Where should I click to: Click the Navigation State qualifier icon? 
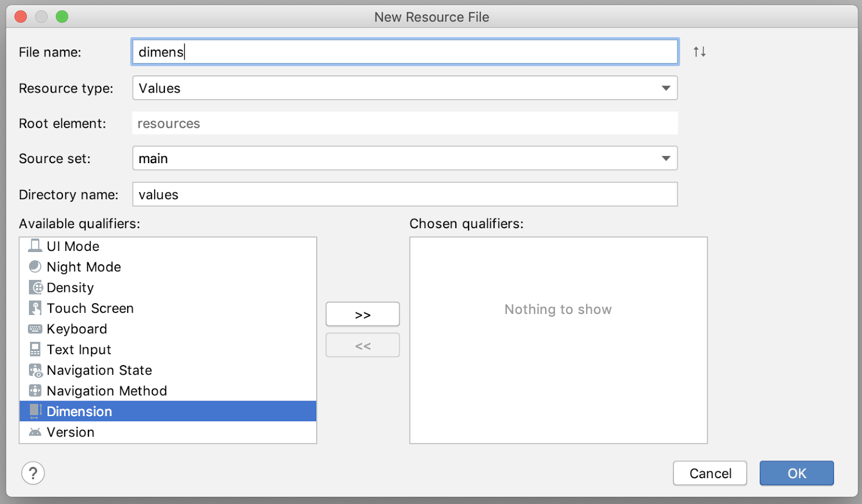(35, 370)
